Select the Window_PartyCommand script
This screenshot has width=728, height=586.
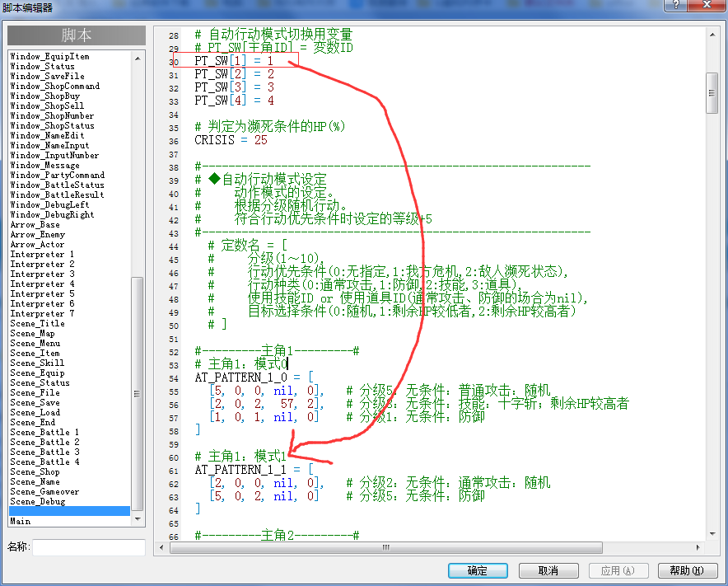pyautogui.click(x=58, y=176)
